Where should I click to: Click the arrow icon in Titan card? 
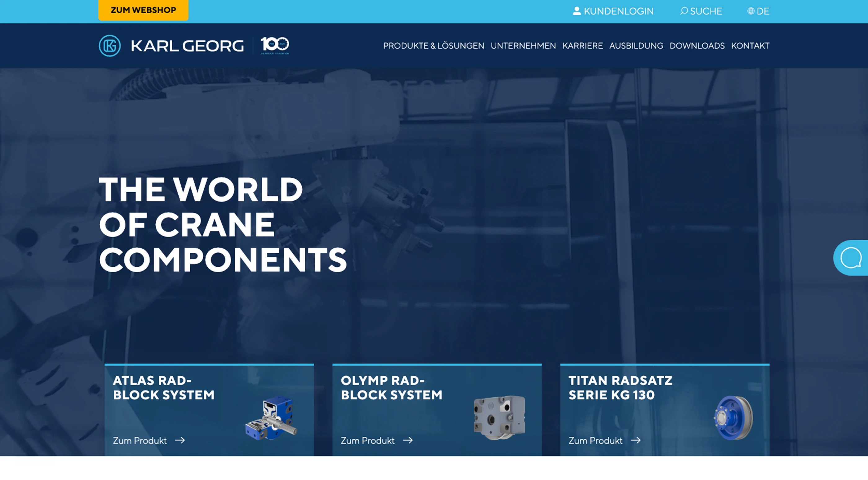point(635,440)
